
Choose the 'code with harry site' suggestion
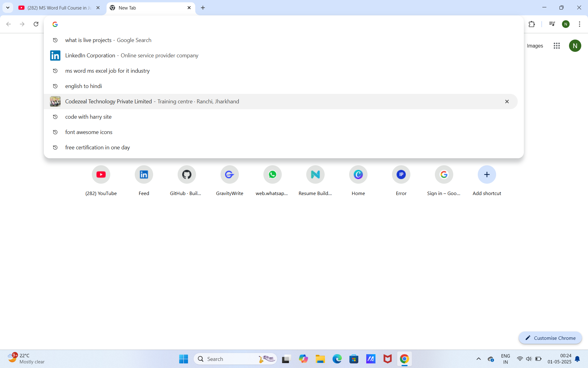[x=281, y=117]
